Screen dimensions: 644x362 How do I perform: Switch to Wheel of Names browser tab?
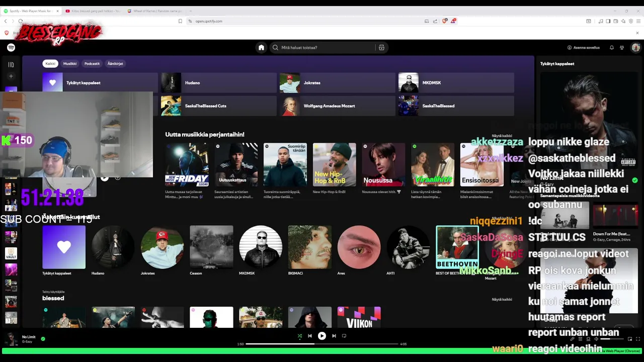click(x=154, y=11)
